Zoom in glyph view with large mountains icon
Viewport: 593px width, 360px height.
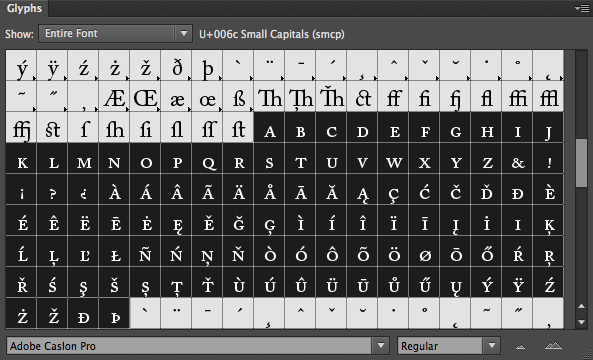coord(553,345)
